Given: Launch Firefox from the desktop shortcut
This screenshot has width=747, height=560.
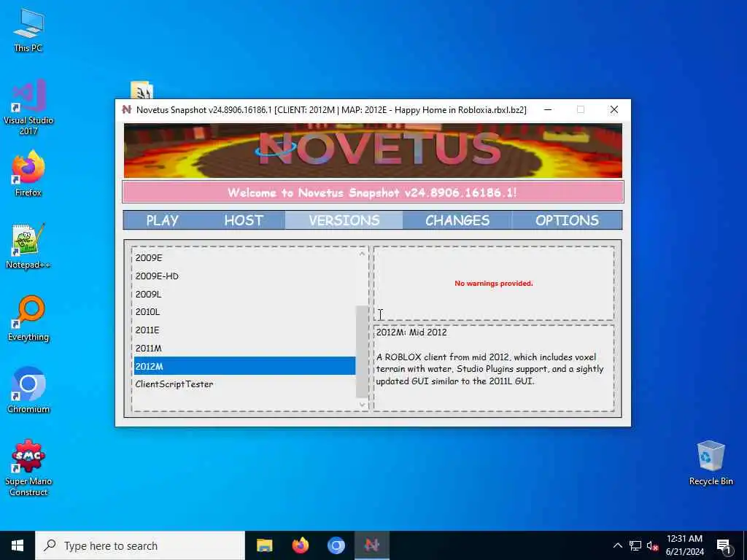Looking at the screenshot, I should [x=28, y=173].
